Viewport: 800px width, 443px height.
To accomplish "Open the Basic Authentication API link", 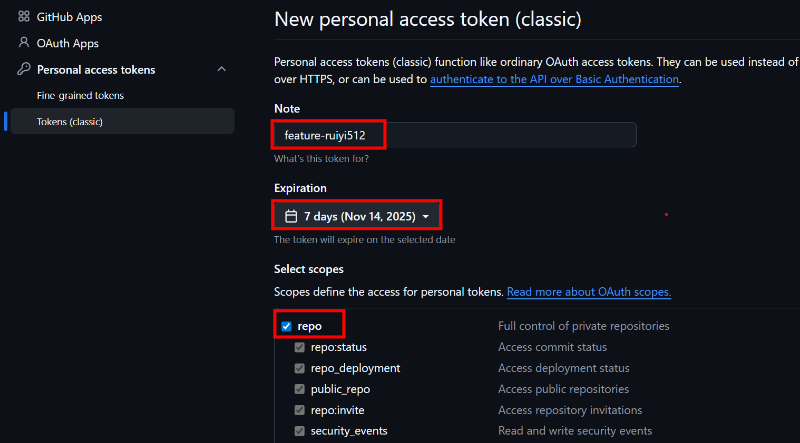I will (x=554, y=79).
